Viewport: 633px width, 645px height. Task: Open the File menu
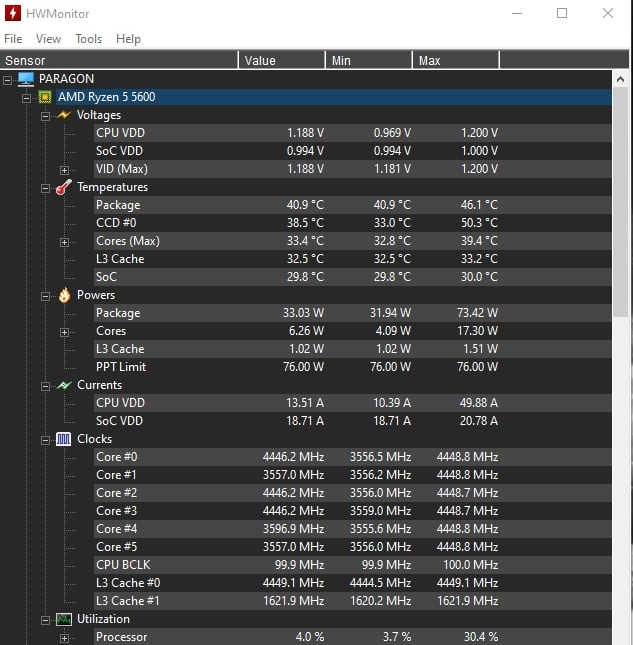[x=13, y=39]
